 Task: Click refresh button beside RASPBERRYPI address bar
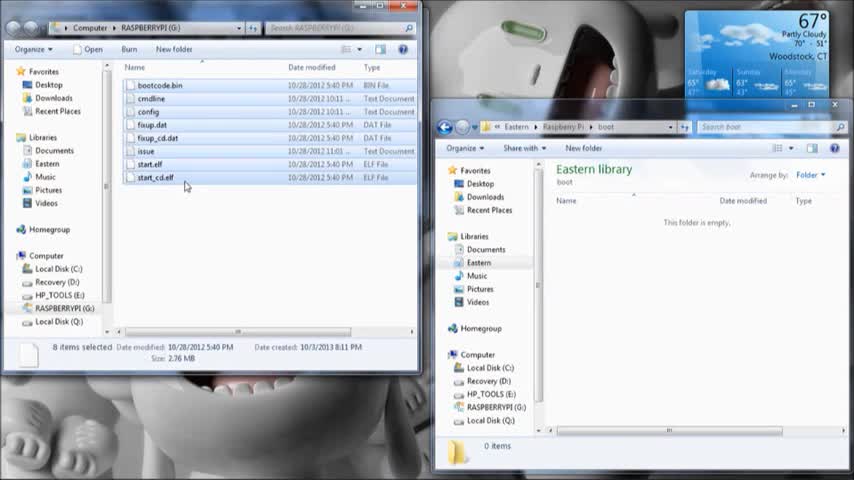coord(253,28)
